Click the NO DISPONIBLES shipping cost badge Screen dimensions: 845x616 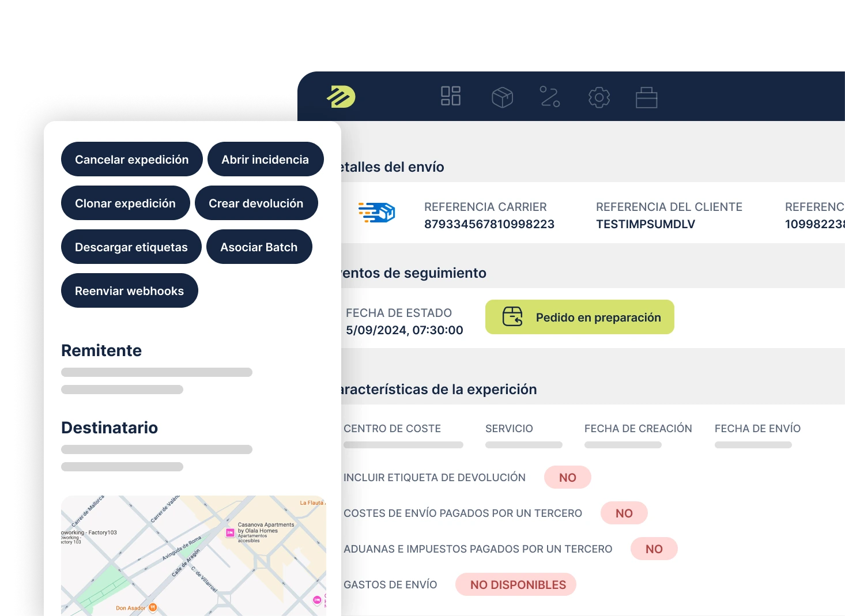point(518,585)
